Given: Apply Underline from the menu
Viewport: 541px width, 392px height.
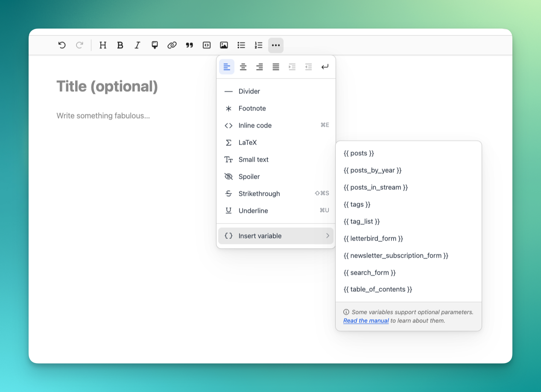Looking at the screenshot, I should point(276,211).
